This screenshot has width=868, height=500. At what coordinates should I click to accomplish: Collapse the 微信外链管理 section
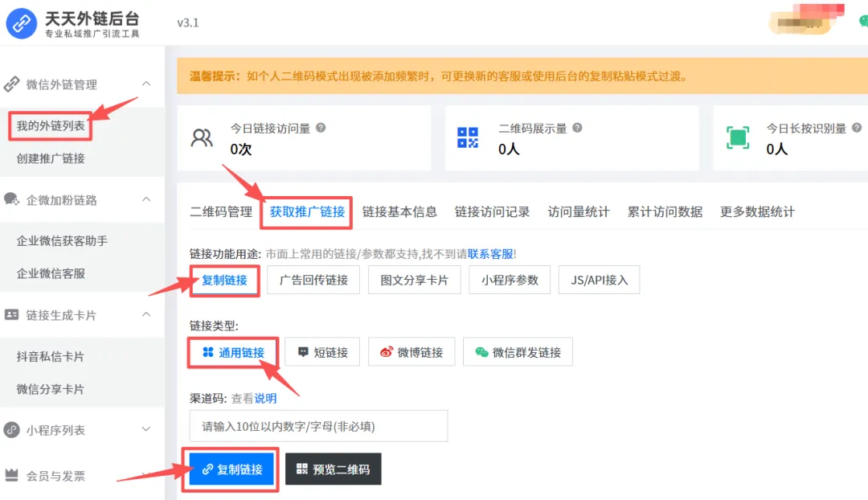[146, 84]
